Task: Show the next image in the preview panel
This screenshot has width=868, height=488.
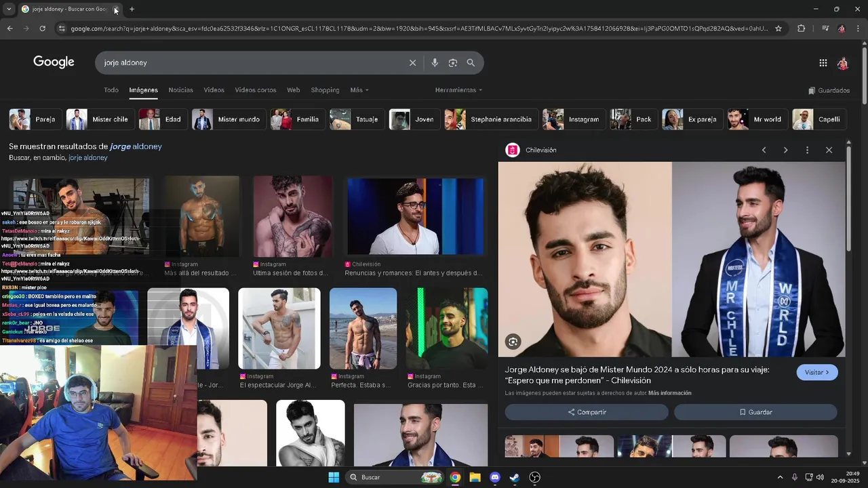Action: tap(785, 150)
